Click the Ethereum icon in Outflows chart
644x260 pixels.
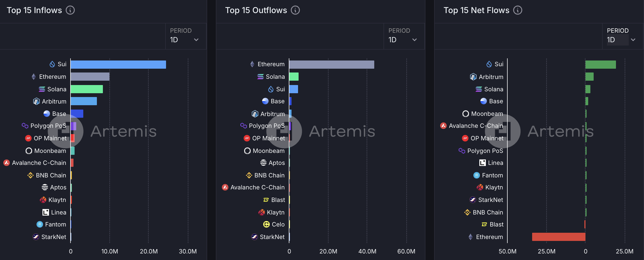[x=252, y=64]
